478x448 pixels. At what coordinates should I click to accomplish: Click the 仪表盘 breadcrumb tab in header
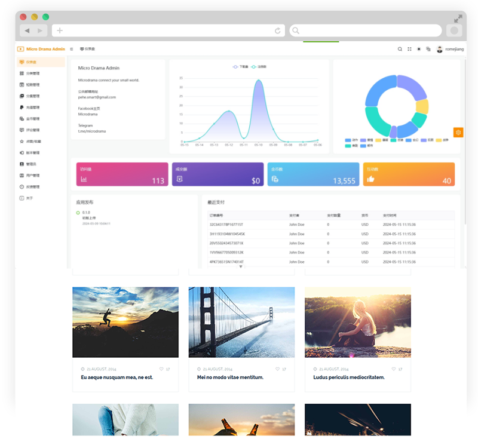coord(88,49)
